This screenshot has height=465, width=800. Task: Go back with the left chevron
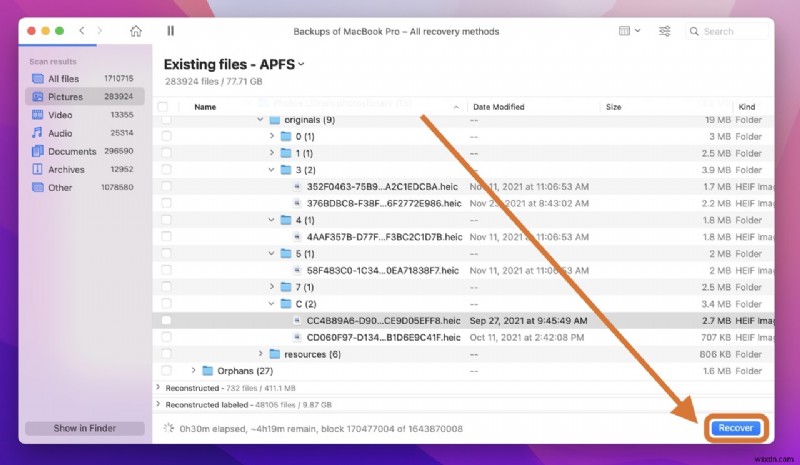[82, 31]
